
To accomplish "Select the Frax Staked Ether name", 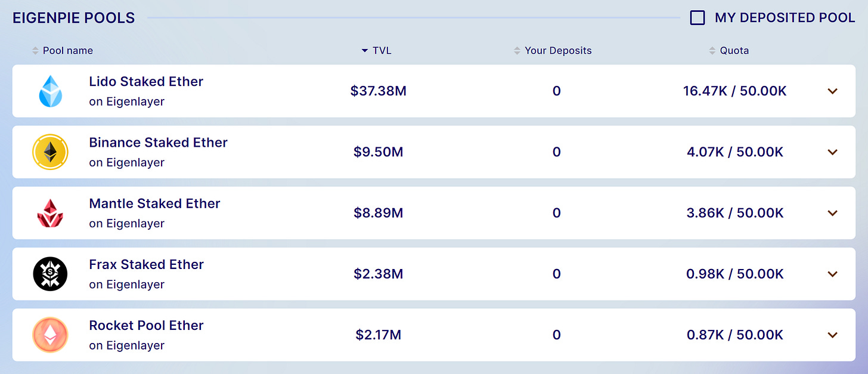I will [146, 264].
